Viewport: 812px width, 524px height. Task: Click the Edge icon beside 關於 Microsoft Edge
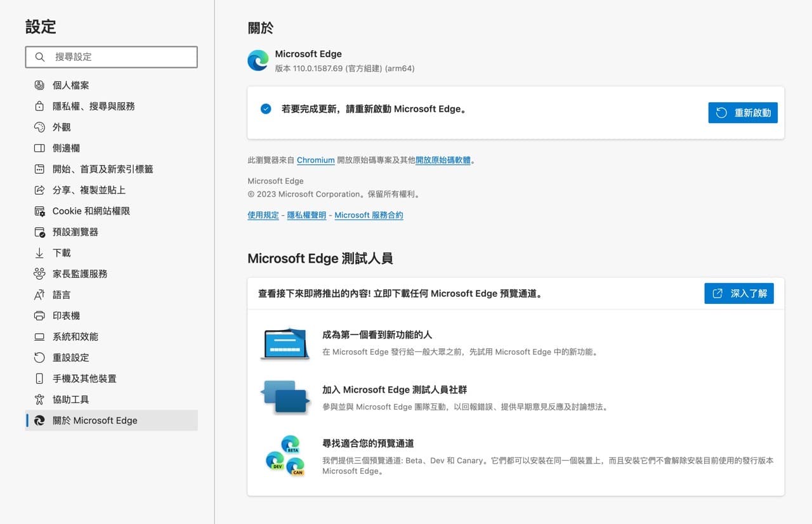(39, 420)
